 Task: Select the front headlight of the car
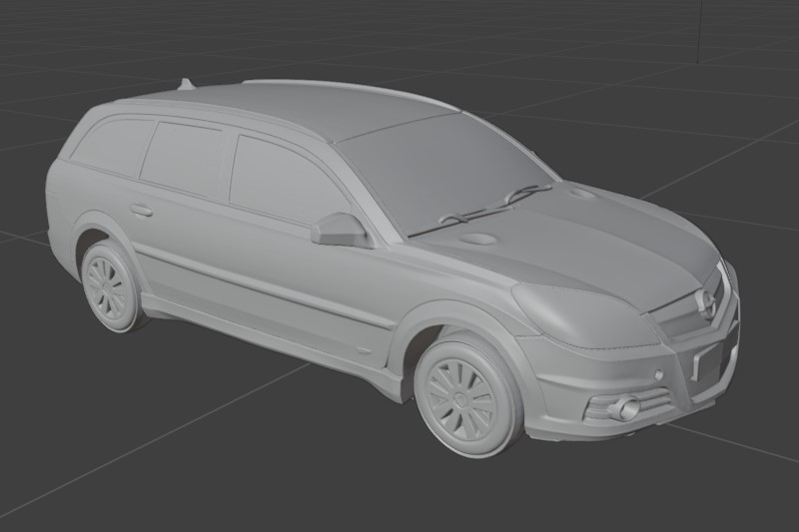586,315
